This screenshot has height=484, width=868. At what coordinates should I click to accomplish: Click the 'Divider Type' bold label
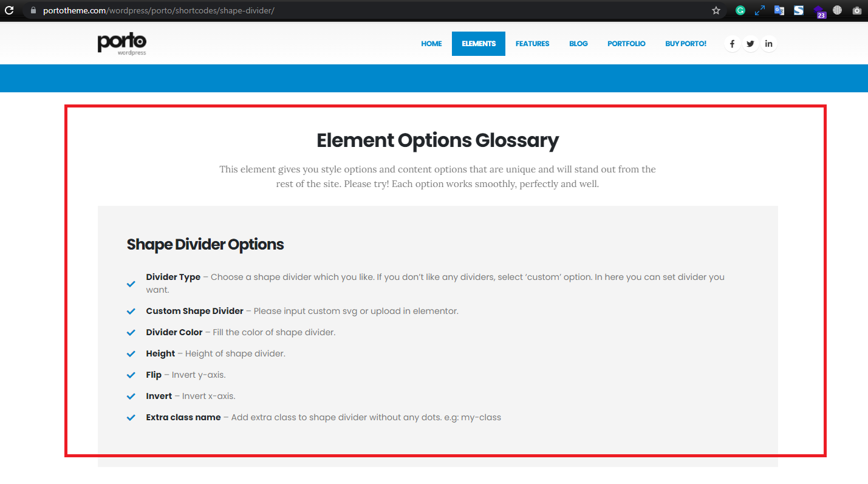coord(173,277)
